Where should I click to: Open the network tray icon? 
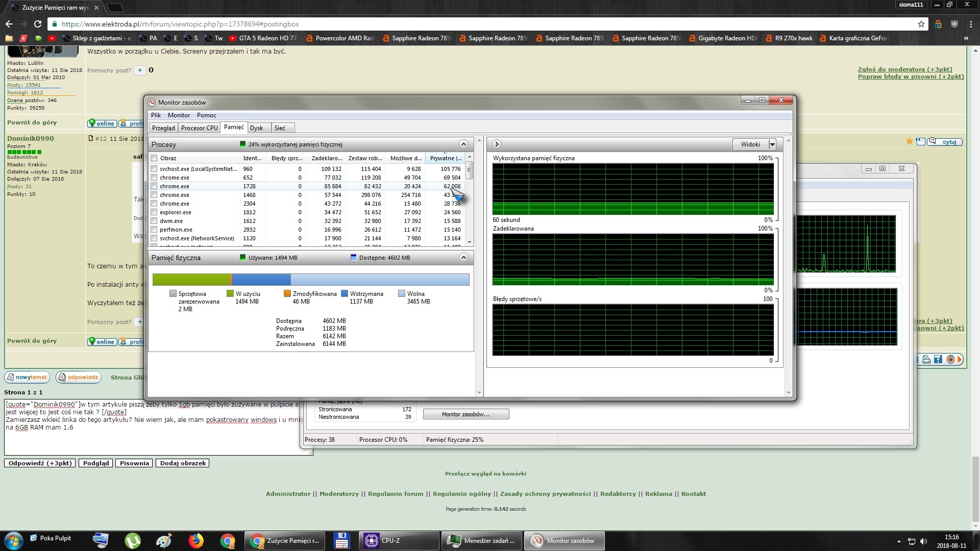(912, 541)
